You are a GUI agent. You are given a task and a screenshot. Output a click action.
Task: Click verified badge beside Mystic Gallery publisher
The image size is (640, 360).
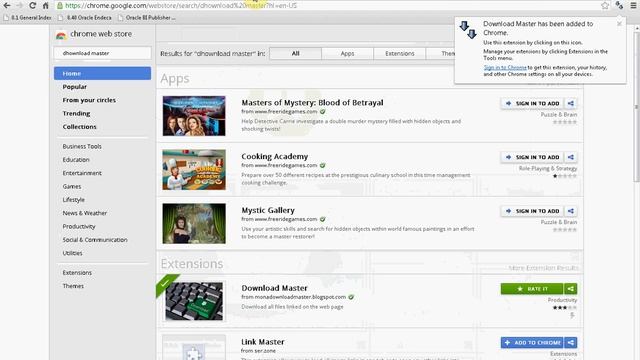pos(322,219)
